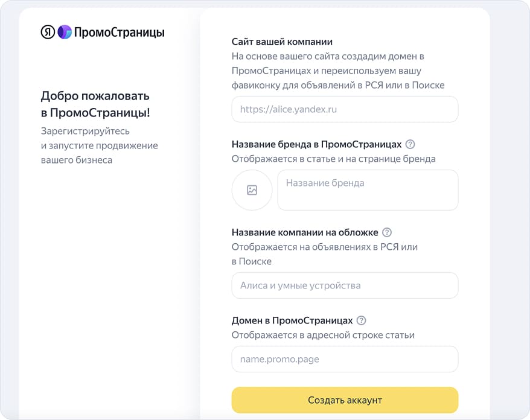The height and width of the screenshot is (420, 530).
Task: Open help tooltip for "Домен в ПромоСтраницах"
Action: pyautogui.click(x=360, y=320)
